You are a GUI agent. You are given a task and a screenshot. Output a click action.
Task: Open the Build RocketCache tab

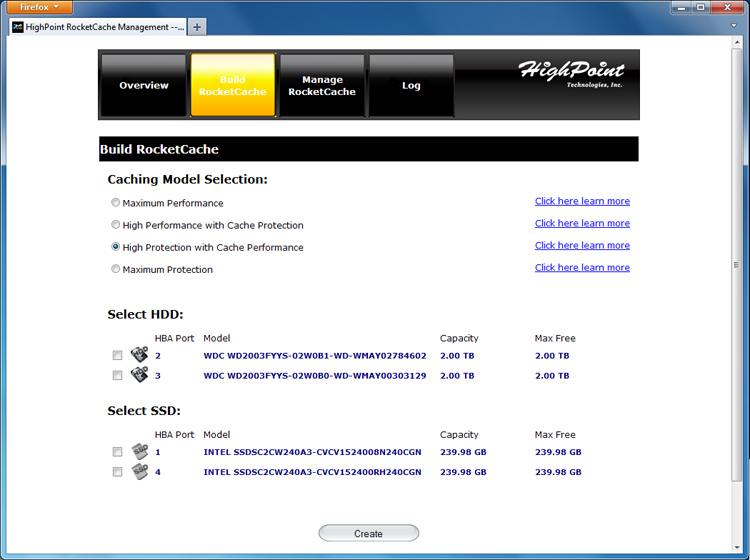pyautogui.click(x=232, y=85)
